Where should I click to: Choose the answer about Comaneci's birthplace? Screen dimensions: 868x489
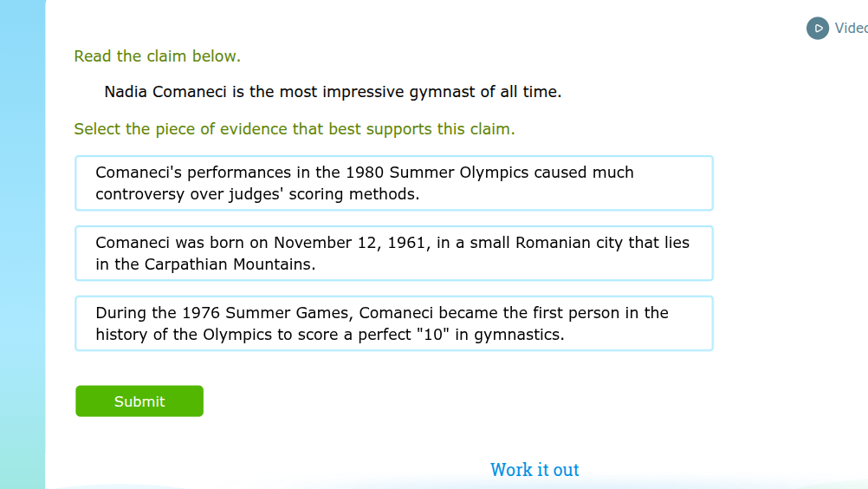[394, 253]
